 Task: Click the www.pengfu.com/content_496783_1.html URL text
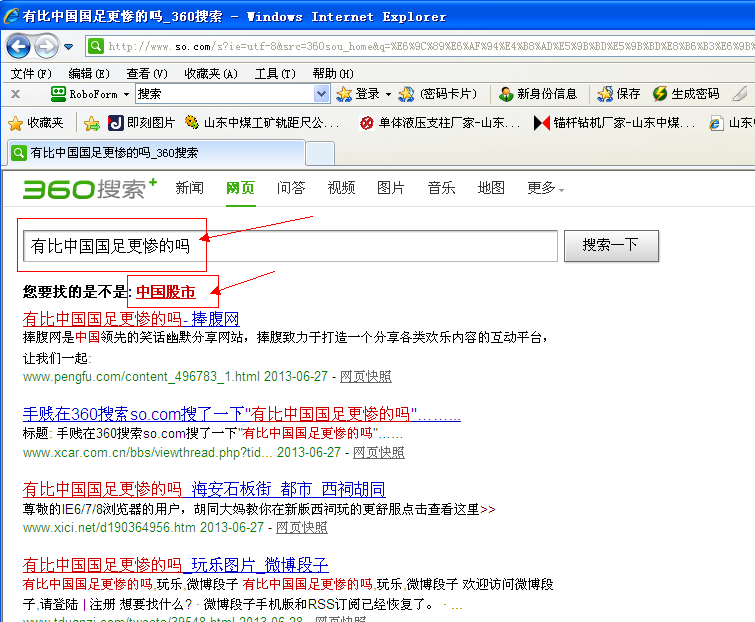click(141, 376)
